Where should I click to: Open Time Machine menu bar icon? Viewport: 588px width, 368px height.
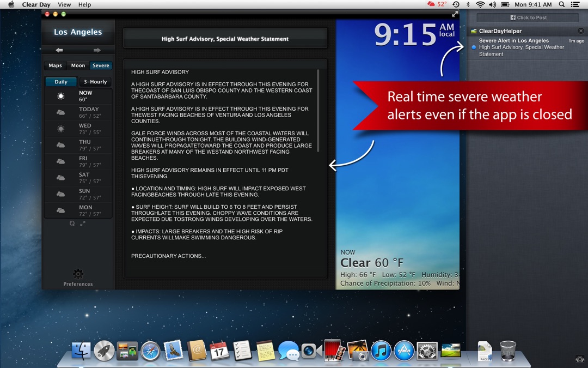tap(456, 4)
